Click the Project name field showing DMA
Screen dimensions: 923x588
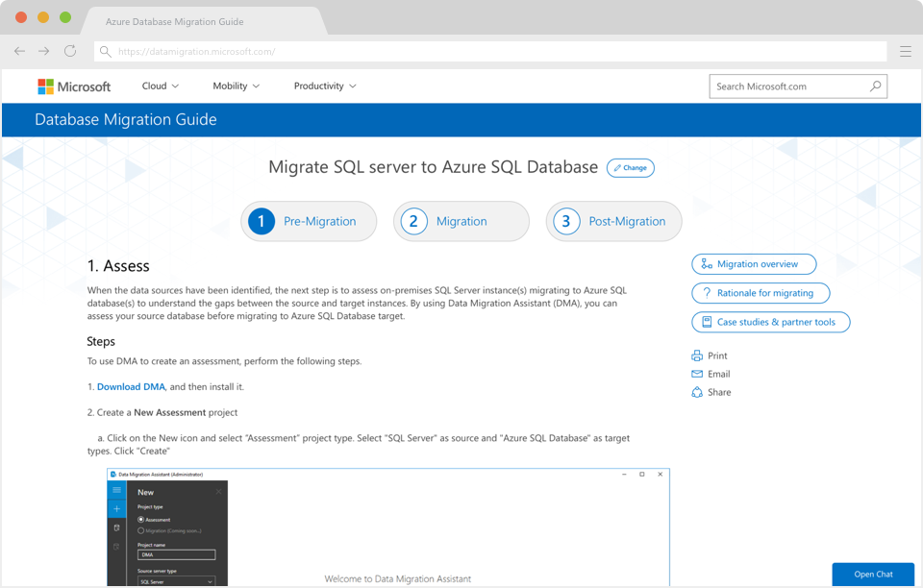(177, 554)
